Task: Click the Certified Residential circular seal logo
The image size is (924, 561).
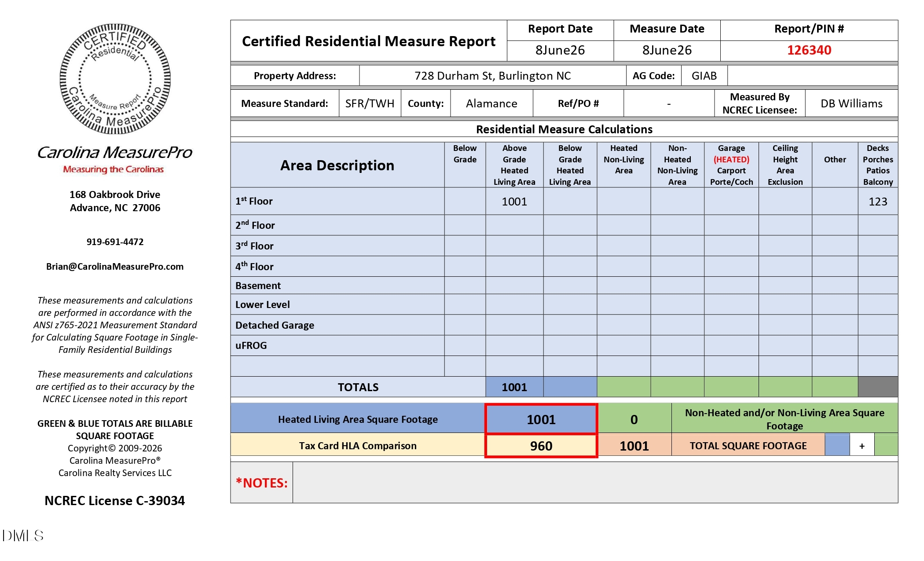Action: click(115, 79)
